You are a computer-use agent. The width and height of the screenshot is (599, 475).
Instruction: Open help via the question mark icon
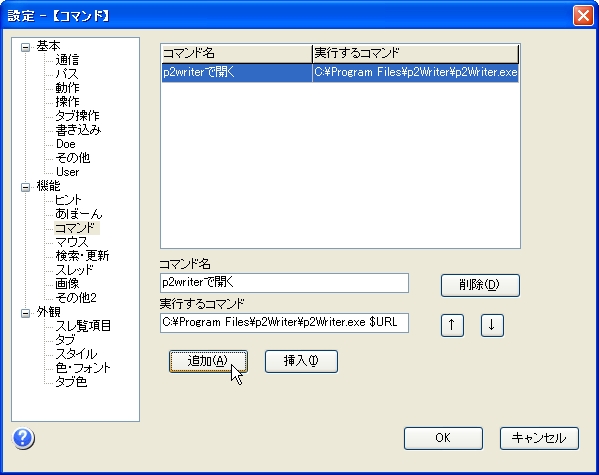click(24, 438)
